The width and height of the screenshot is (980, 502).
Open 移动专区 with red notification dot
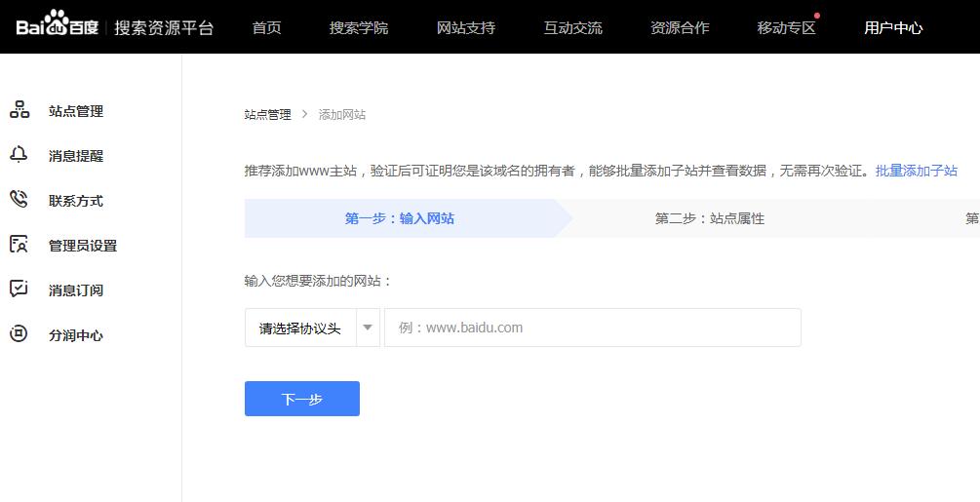click(786, 27)
